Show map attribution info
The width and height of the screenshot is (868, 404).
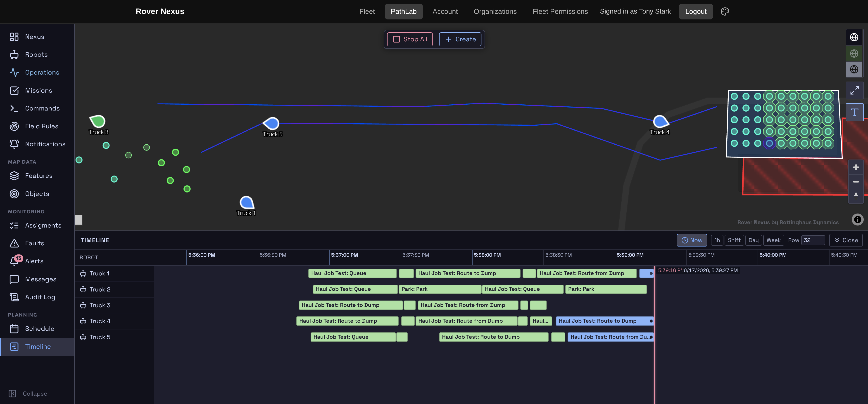[x=857, y=219]
